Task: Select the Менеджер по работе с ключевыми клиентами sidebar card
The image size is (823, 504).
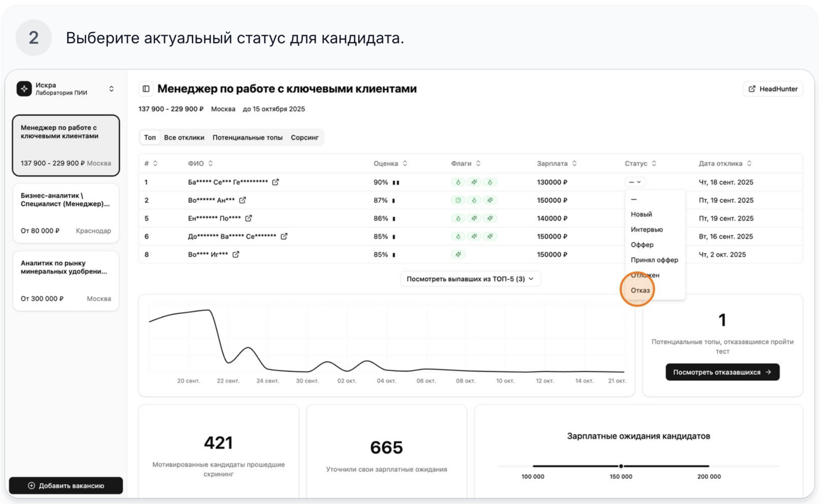Action: (x=66, y=145)
